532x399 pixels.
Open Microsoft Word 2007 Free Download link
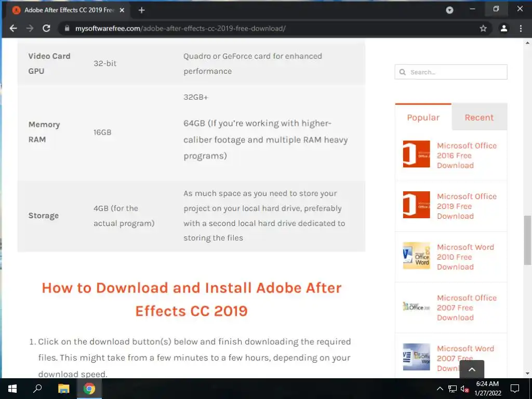coord(465,358)
